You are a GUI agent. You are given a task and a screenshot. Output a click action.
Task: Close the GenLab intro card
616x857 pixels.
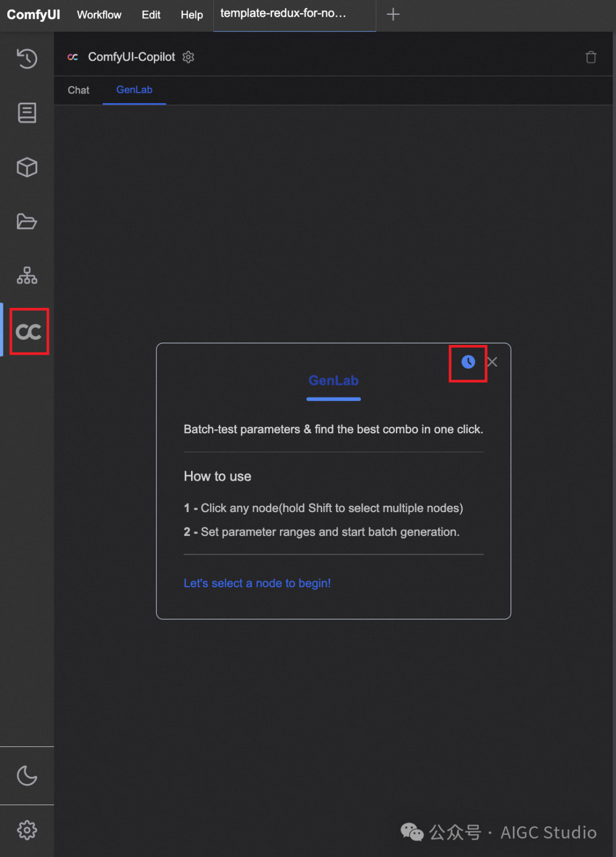click(x=492, y=362)
